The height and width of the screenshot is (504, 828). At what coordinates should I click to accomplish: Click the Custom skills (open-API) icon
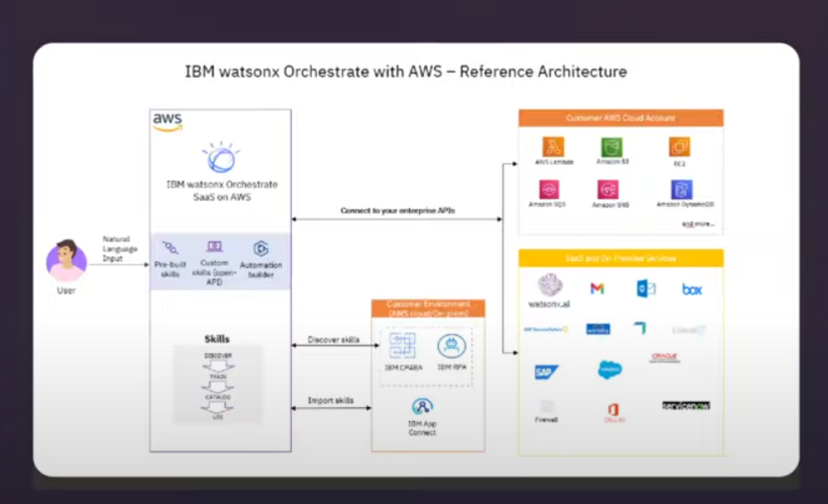point(214,246)
